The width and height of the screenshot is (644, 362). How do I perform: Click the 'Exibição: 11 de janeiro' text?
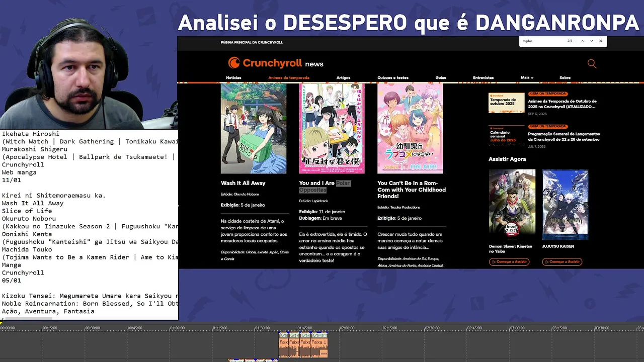click(x=322, y=212)
